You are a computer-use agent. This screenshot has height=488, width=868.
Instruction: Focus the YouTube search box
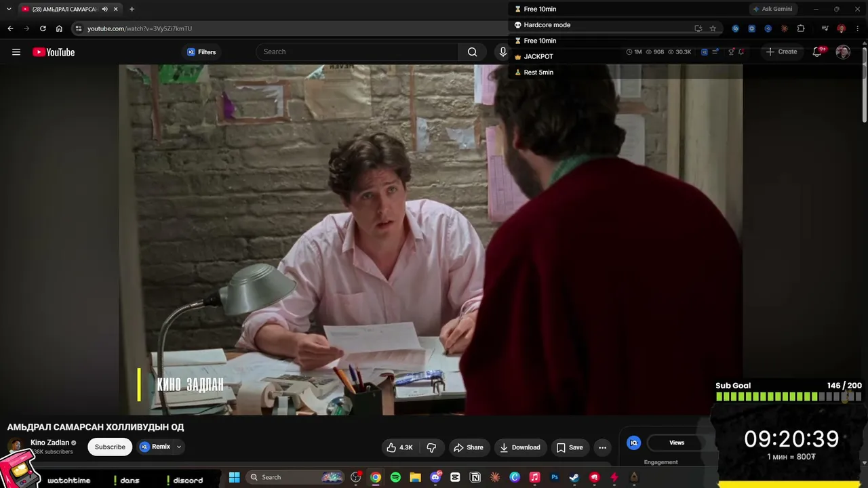(357, 52)
